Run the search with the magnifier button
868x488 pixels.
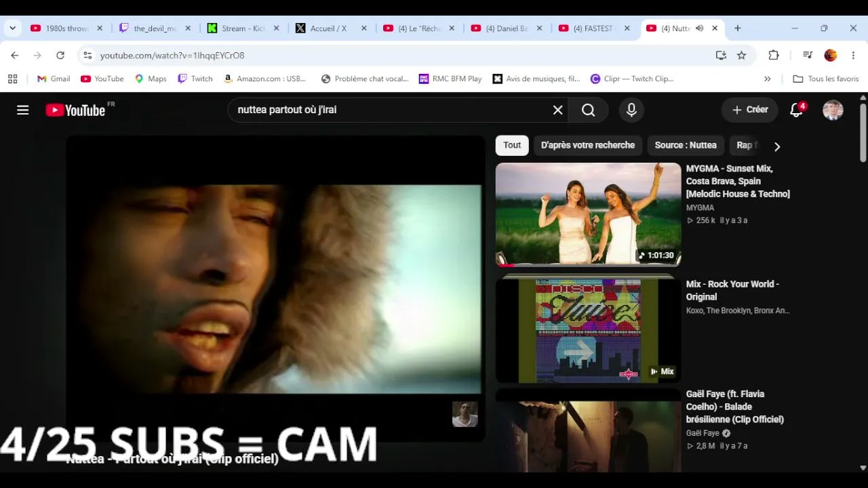tap(588, 110)
